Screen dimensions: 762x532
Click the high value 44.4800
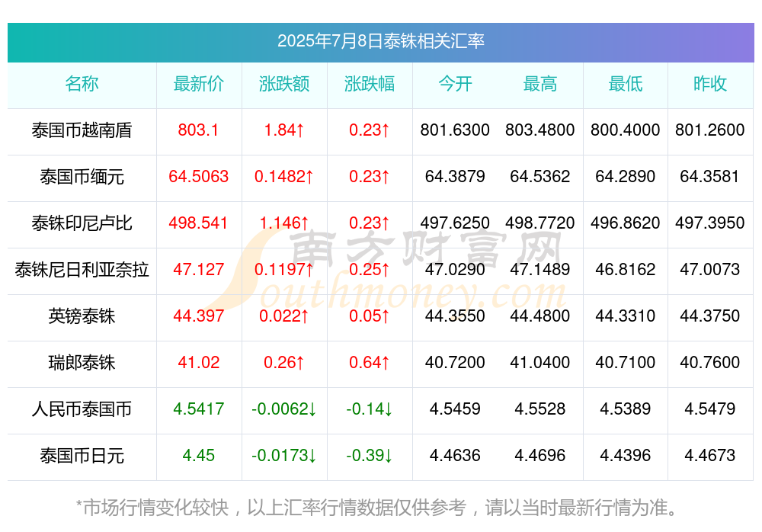click(540, 316)
